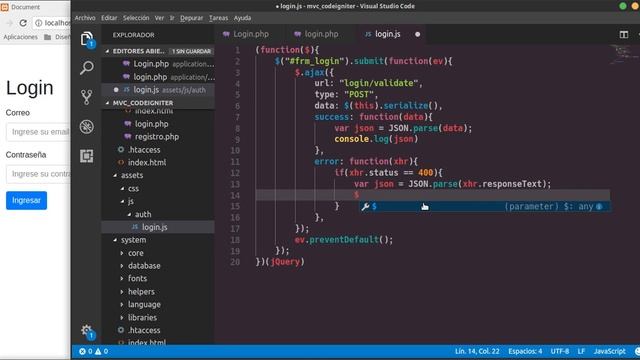Open the Ayuda menu
The width and height of the screenshot is (640, 360).
tap(242, 18)
